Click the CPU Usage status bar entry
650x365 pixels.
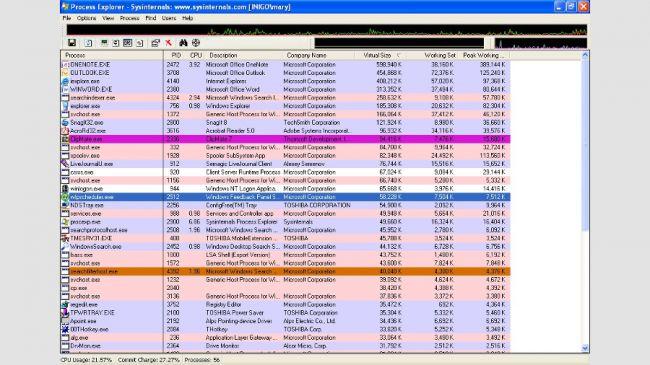tap(86, 360)
